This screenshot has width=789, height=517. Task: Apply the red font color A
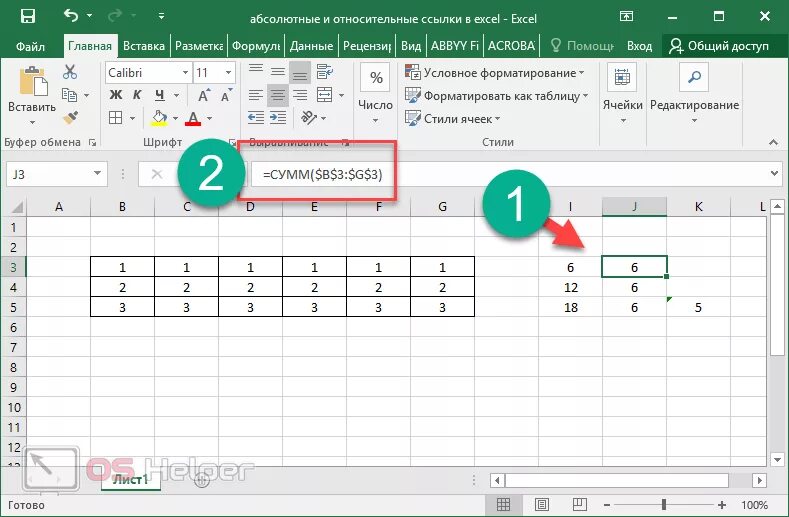pyautogui.click(x=193, y=118)
